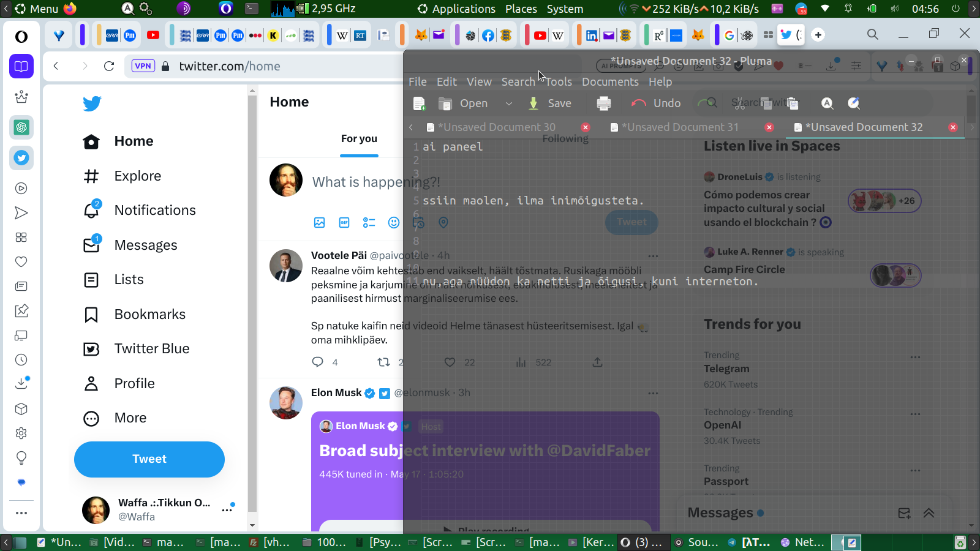Insert a GIF into the tweet
980x551 pixels.
[x=344, y=222]
